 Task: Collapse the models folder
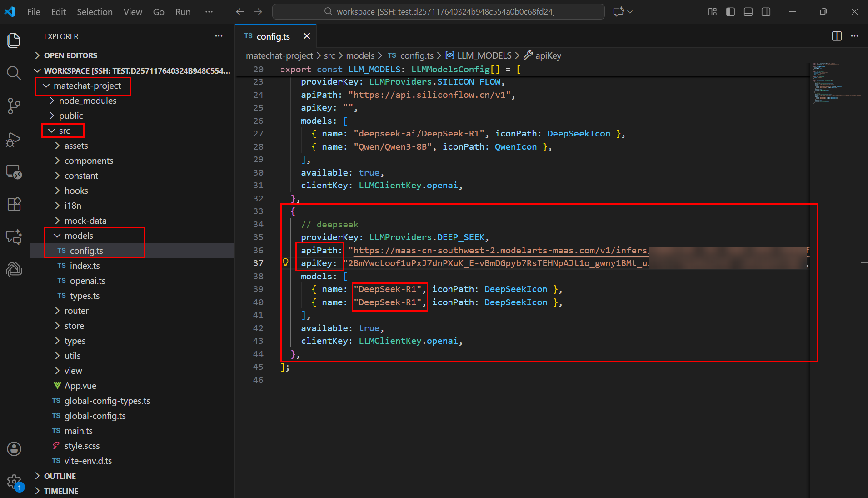pos(78,236)
